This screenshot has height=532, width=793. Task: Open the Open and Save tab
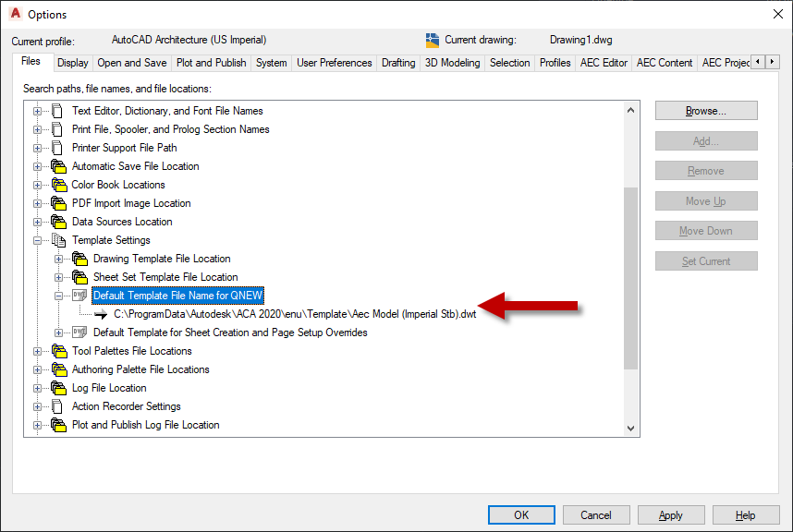coord(132,63)
